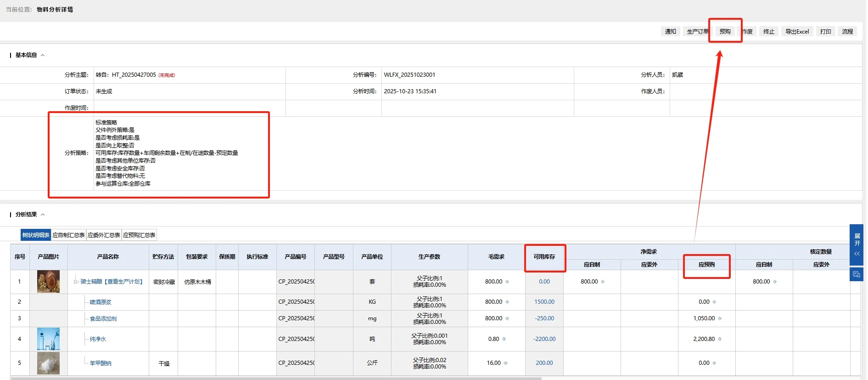Viewport: 868px width, 380px height.
Task: Open the 骑士精酿【查看生产计划】 link
Action: pos(112,282)
